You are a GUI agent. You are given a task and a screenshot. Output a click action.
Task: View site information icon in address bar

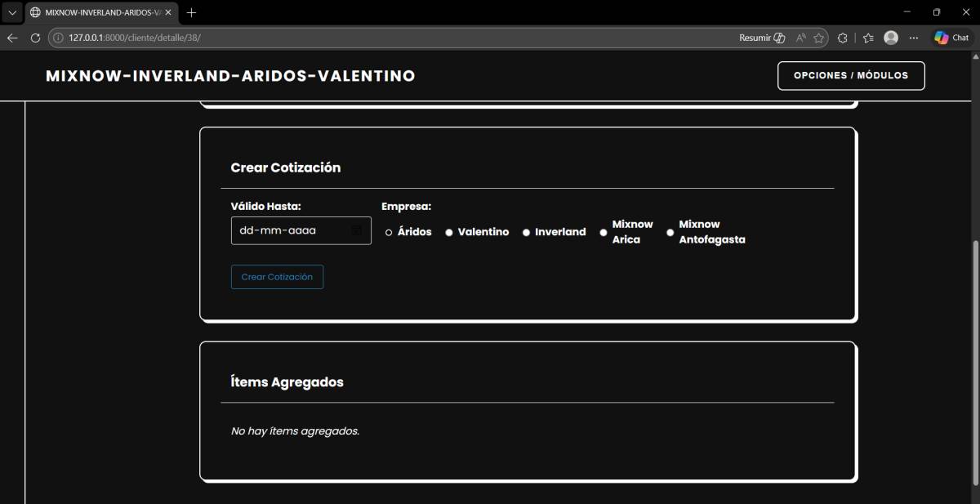tap(58, 38)
